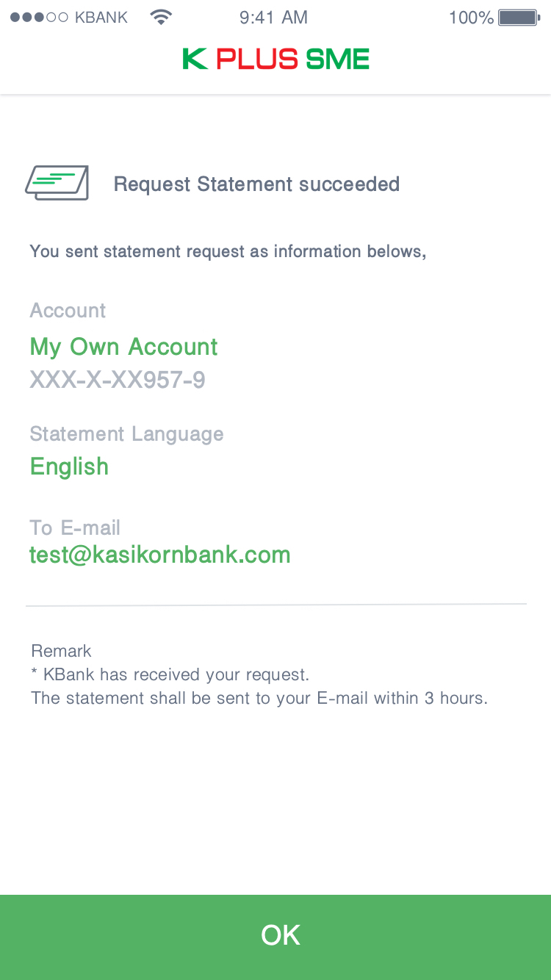Tap the masked account number XXX-X-XX957-9

click(x=118, y=380)
